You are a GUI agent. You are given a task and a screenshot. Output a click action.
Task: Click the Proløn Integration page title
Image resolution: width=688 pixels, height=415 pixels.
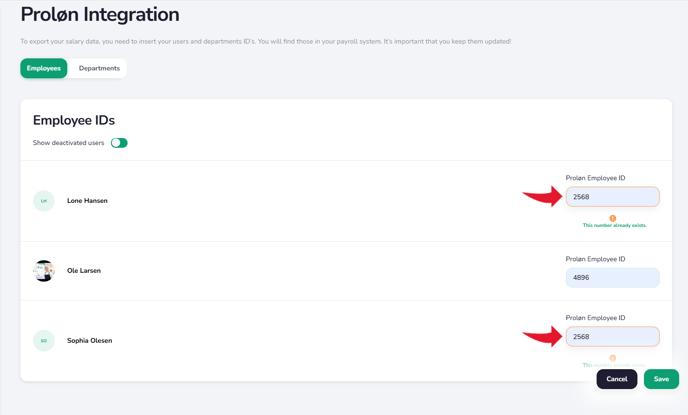pyautogui.click(x=100, y=15)
